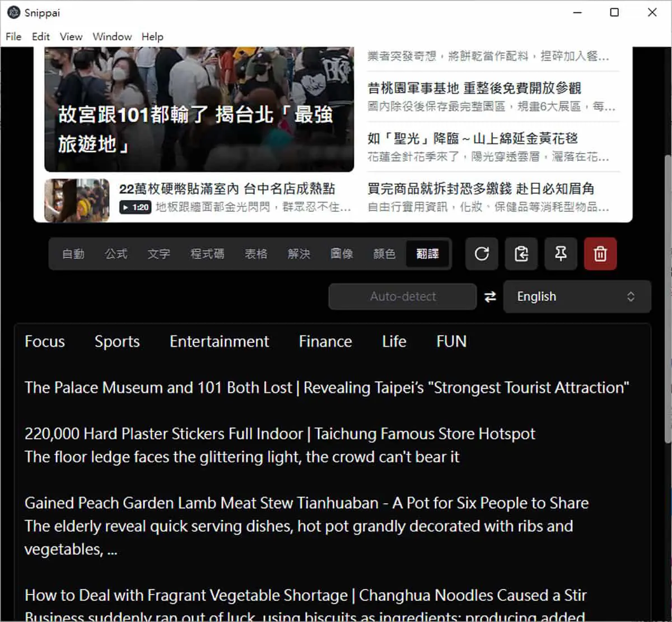Open the Window menu

coord(112,36)
